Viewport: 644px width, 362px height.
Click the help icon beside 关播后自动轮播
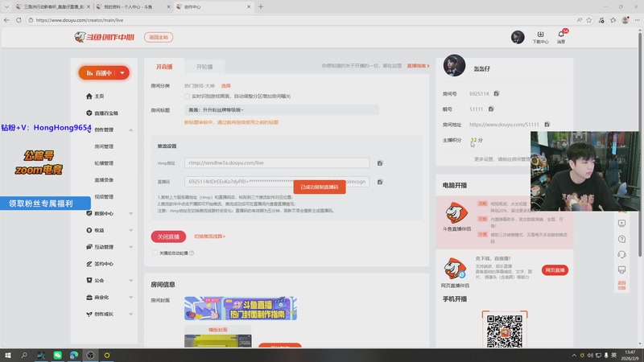191,253
